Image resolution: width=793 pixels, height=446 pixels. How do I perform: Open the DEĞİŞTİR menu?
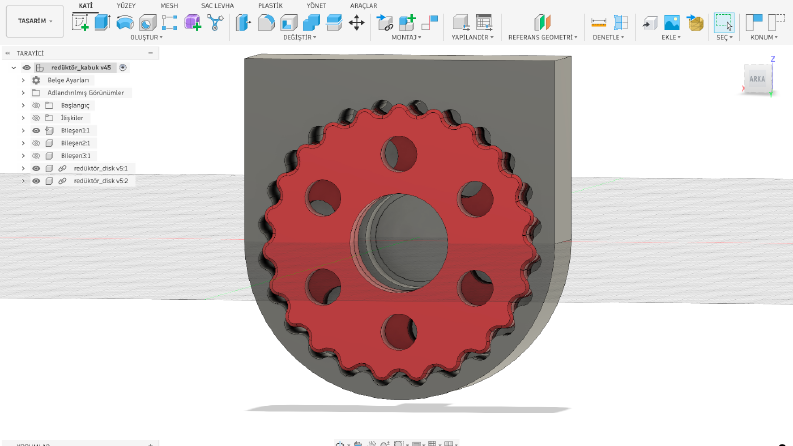(x=300, y=37)
